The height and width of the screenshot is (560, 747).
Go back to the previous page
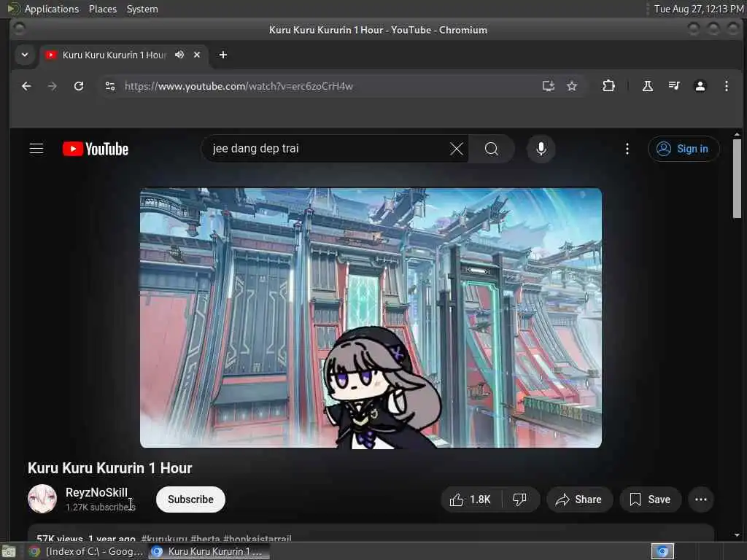coord(26,86)
